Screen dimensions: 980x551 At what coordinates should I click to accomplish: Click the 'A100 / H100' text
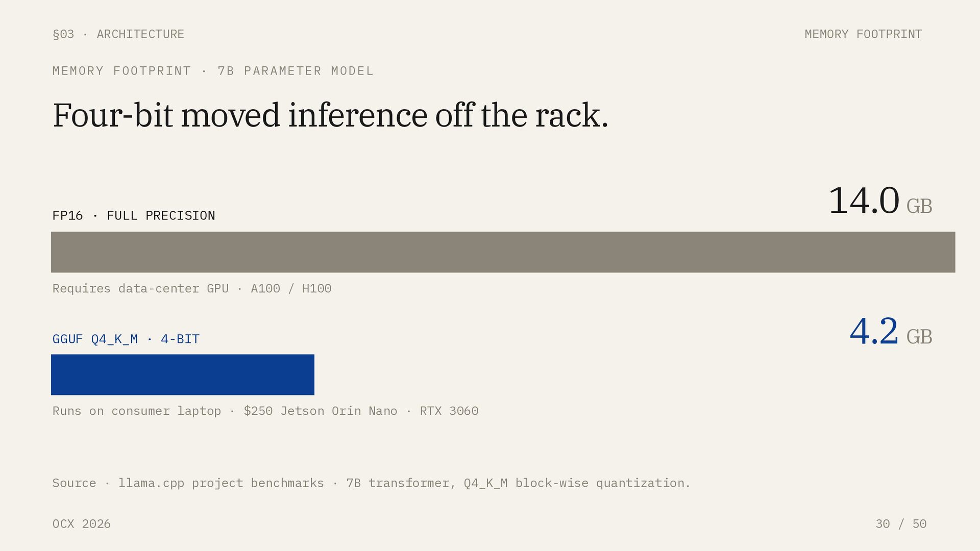291,289
